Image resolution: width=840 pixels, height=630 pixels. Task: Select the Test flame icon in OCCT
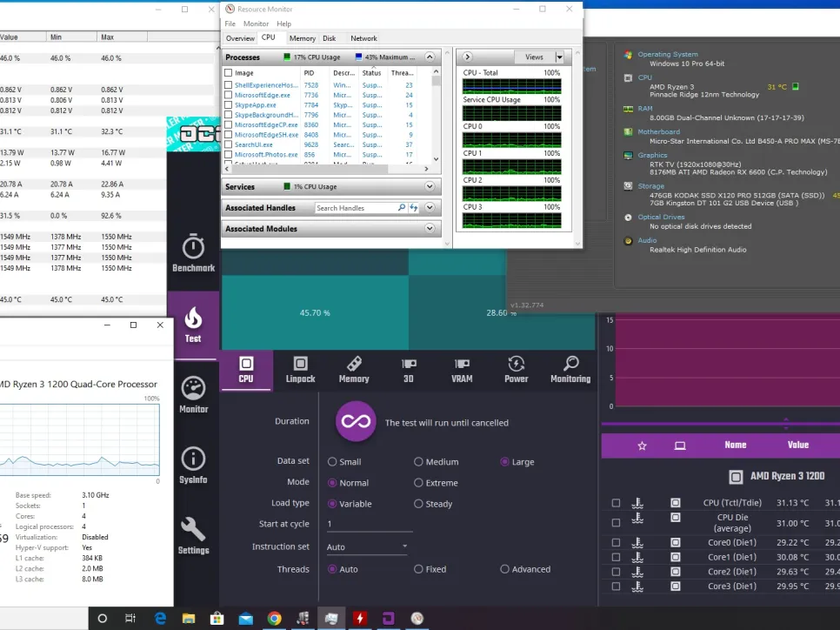tap(193, 325)
